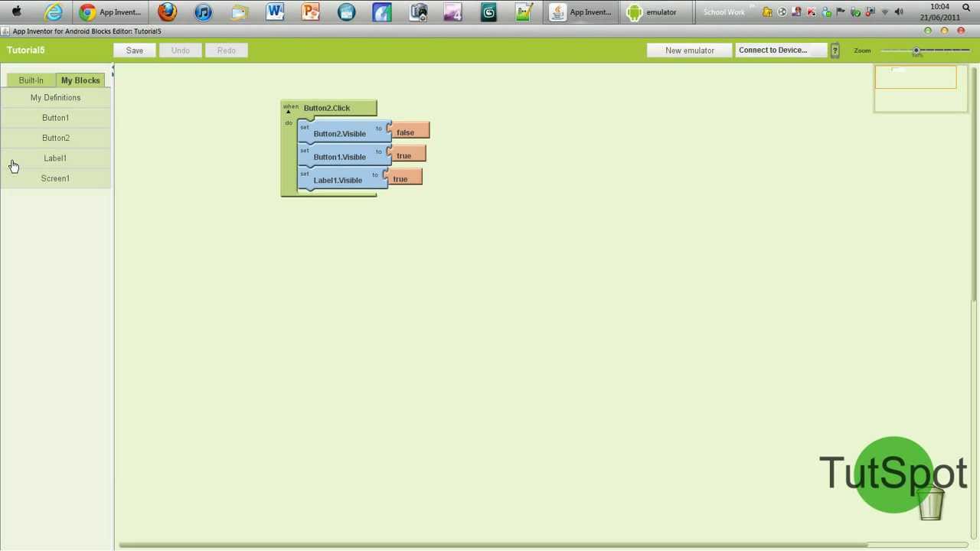Switch to Chrome App Inventor window

click(x=110, y=11)
